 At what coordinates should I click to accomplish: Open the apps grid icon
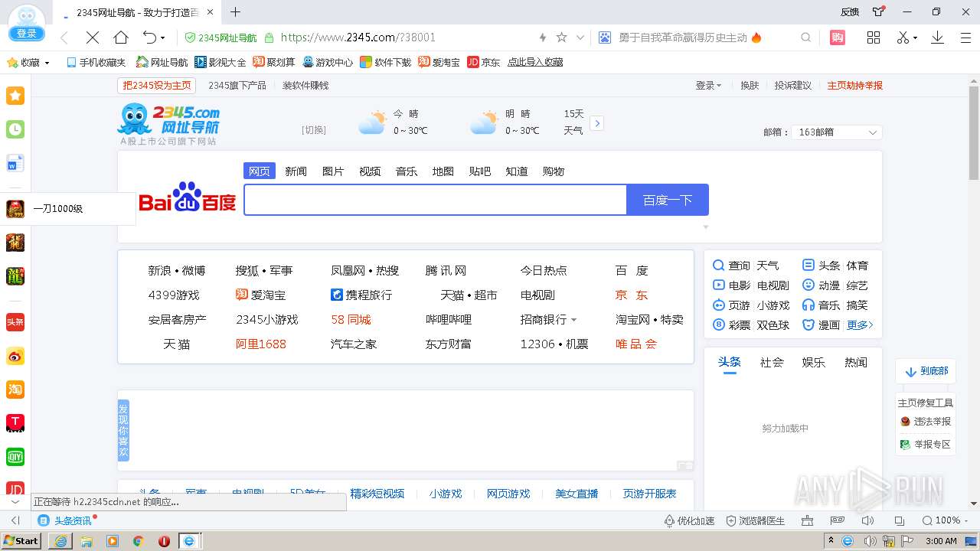tap(874, 37)
